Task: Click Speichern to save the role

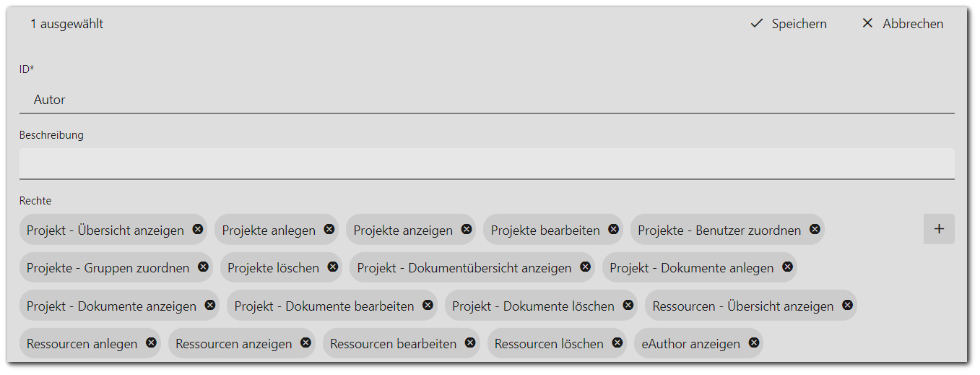Action: tap(789, 24)
